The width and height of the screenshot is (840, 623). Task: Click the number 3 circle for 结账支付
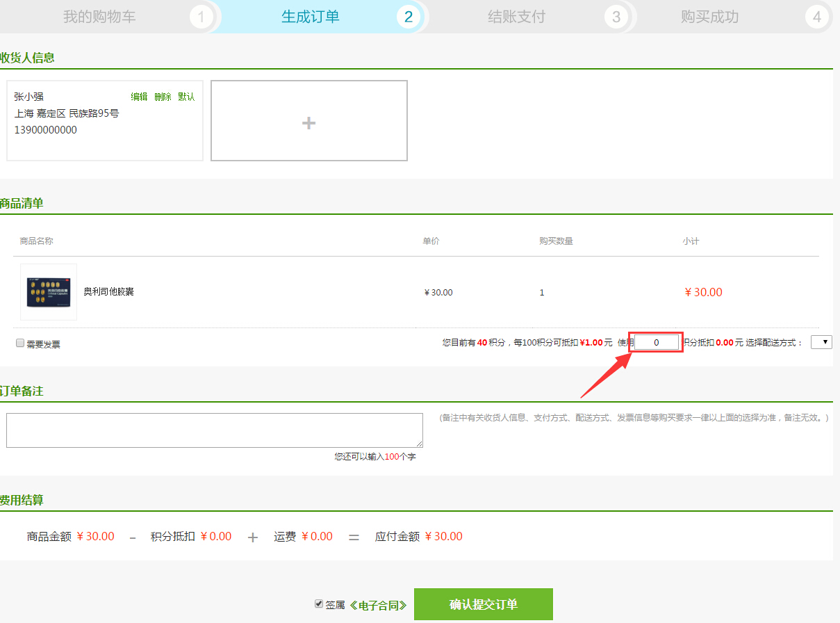click(x=617, y=16)
